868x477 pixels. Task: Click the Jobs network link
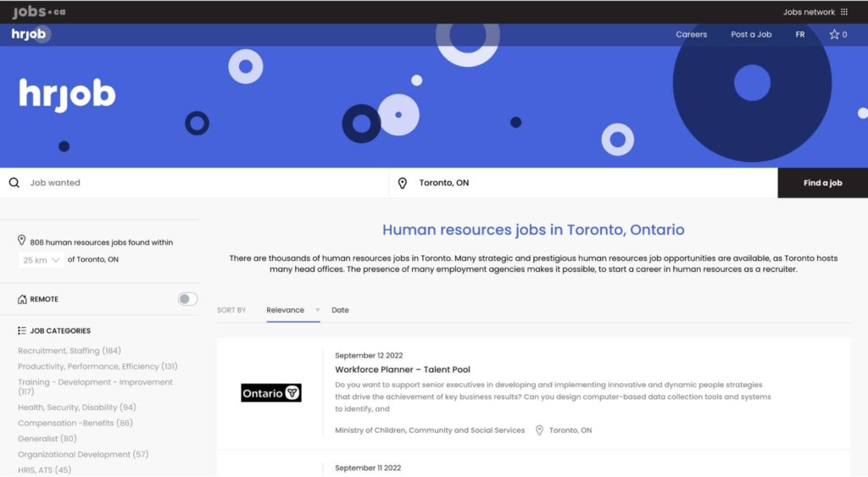809,12
